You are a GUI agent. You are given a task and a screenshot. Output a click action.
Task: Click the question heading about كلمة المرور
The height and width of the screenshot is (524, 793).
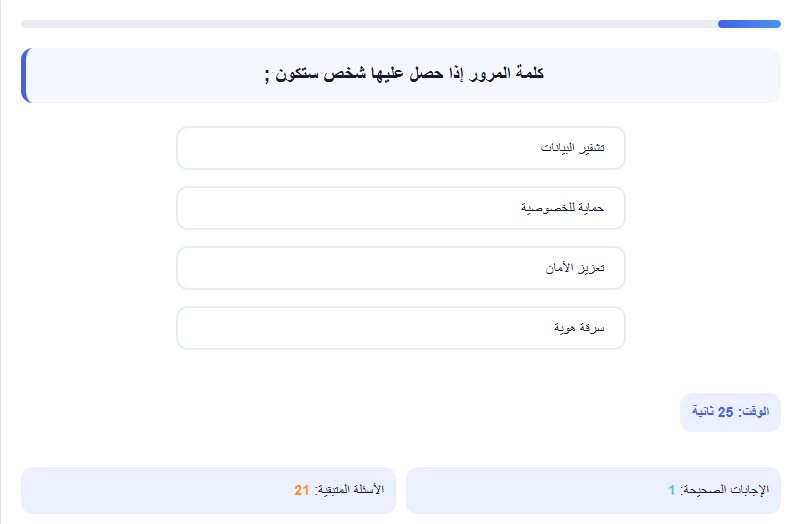(x=404, y=74)
